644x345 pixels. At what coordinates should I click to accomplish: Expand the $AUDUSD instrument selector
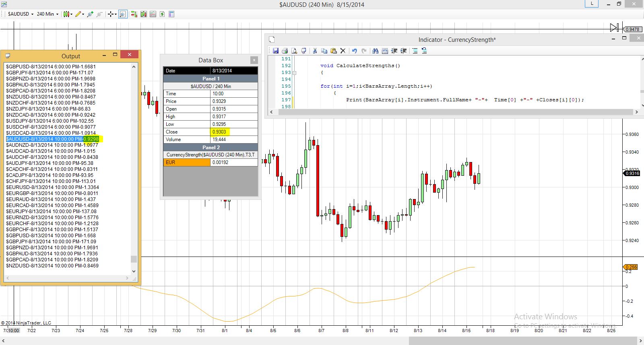(x=21, y=14)
